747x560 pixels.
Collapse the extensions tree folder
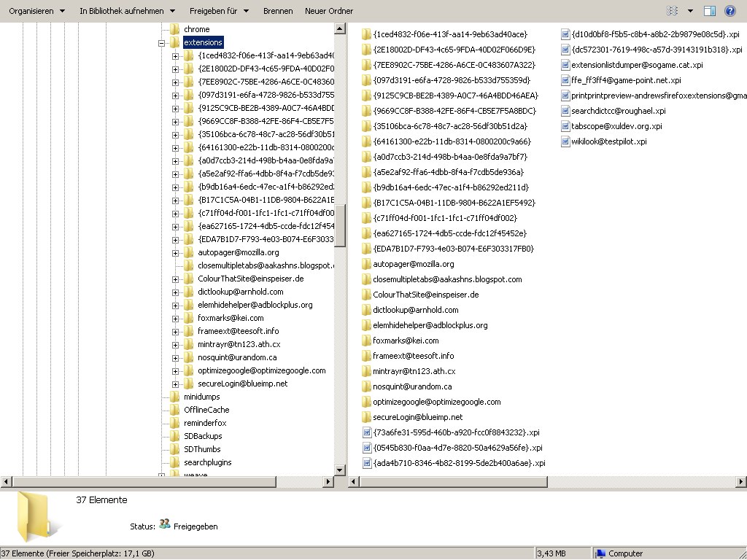[161, 43]
